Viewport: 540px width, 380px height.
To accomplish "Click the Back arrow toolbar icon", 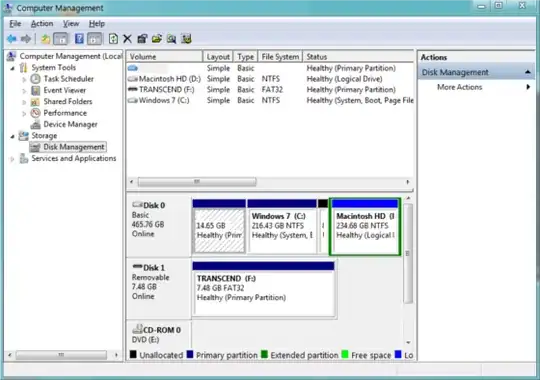I will coord(12,39).
